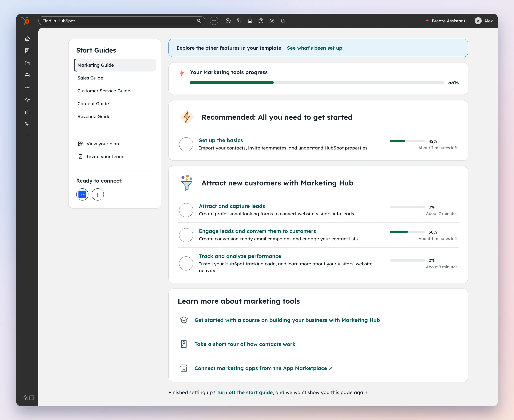Open the marketplace store icon in top bar
The width and height of the screenshot is (514, 420).
pos(250,21)
